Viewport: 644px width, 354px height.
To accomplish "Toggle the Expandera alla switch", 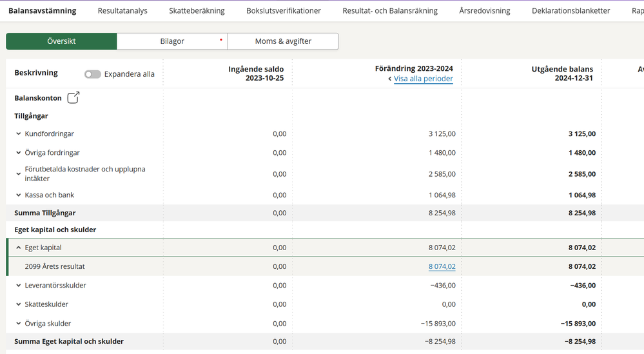I will click(x=93, y=74).
